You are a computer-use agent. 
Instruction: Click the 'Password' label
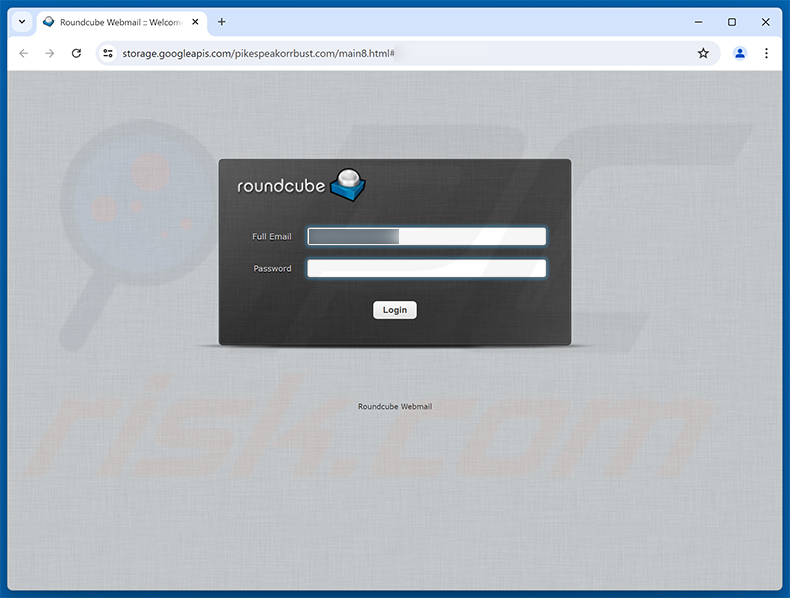(272, 269)
